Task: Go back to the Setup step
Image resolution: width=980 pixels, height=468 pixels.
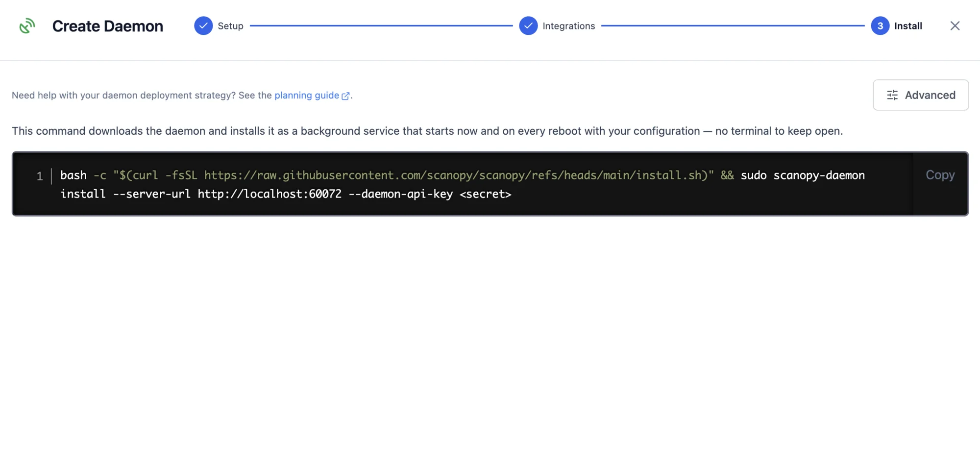Action: point(219,26)
